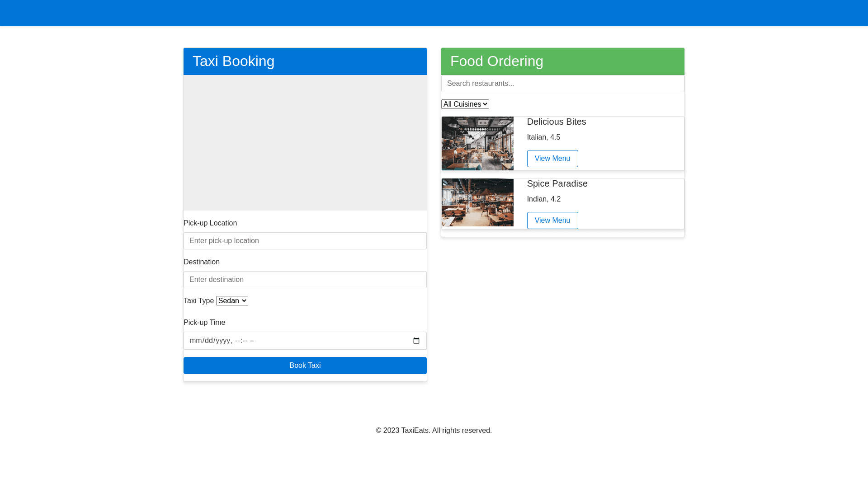
Task: Click the Italian, 4.5 rating text
Action: coord(543,137)
